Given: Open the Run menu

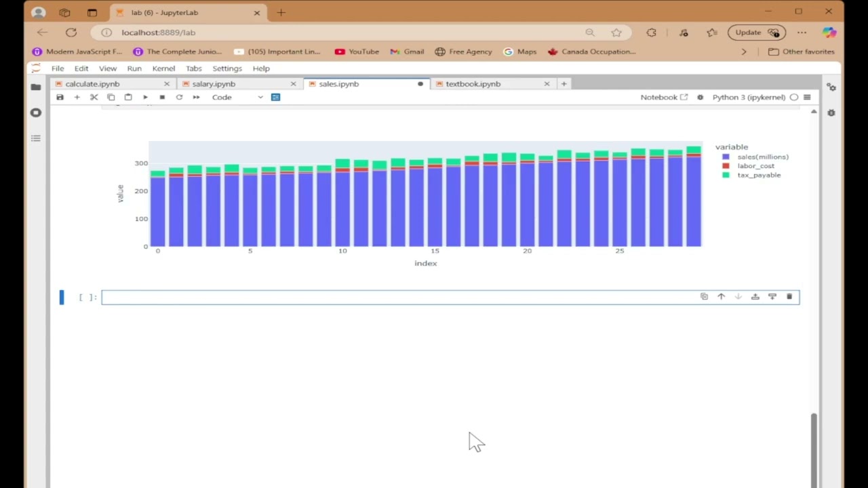Looking at the screenshot, I should point(134,68).
